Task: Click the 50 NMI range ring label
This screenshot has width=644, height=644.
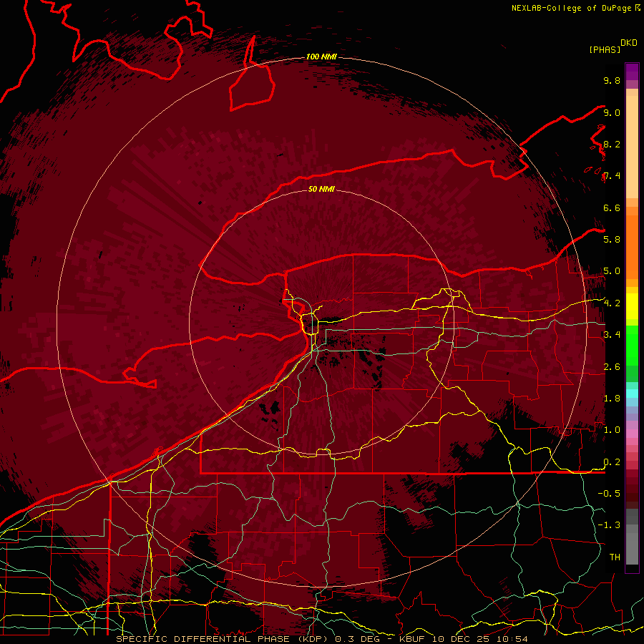Action: pos(321,189)
